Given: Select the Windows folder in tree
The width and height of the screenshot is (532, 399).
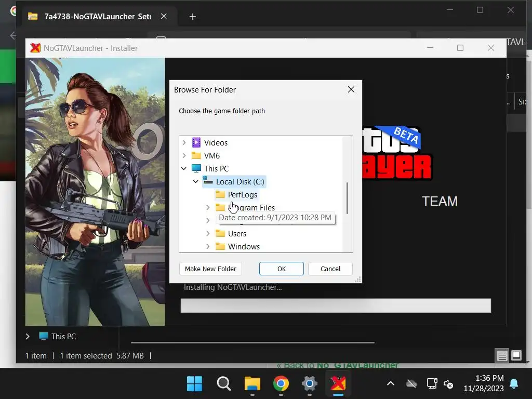Looking at the screenshot, I should click(x=244, y=246).
